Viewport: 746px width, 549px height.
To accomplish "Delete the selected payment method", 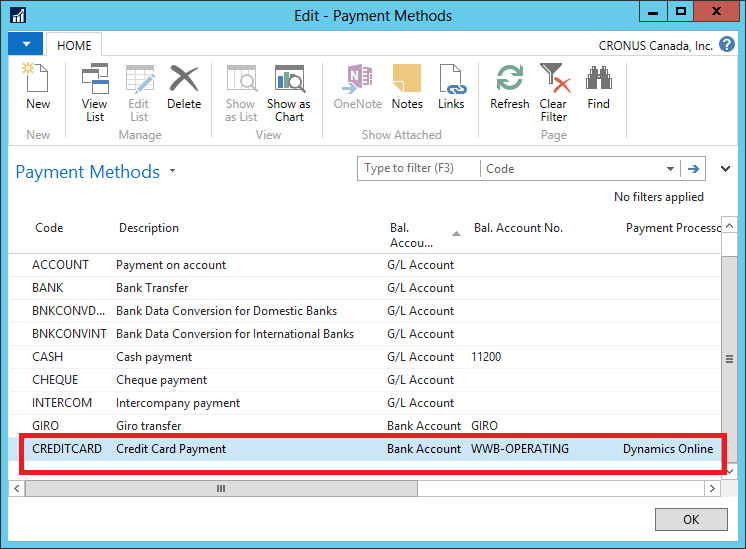I will (184, 87).
